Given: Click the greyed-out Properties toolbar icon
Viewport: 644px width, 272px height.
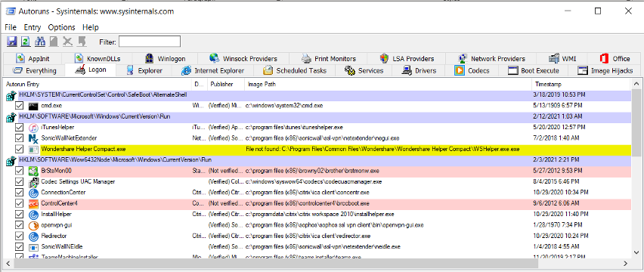Looking at the screenshot, I should click(54, 42).
